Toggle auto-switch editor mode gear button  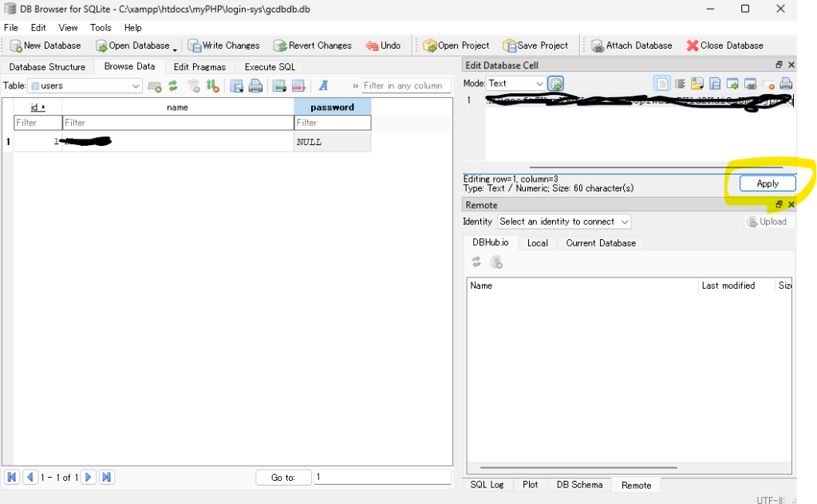click(x=556, y=84)
